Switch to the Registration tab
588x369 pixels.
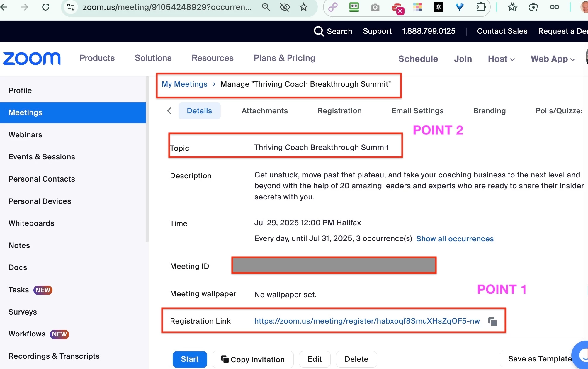point(339,111)
